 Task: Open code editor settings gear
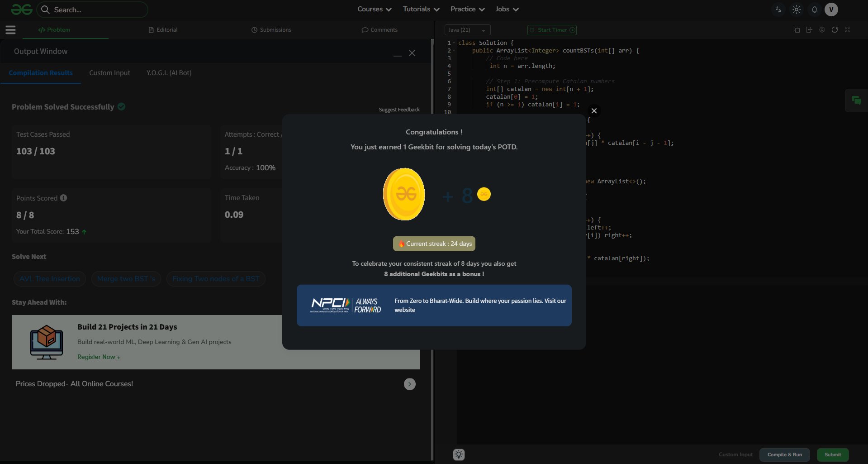[822, 30]
